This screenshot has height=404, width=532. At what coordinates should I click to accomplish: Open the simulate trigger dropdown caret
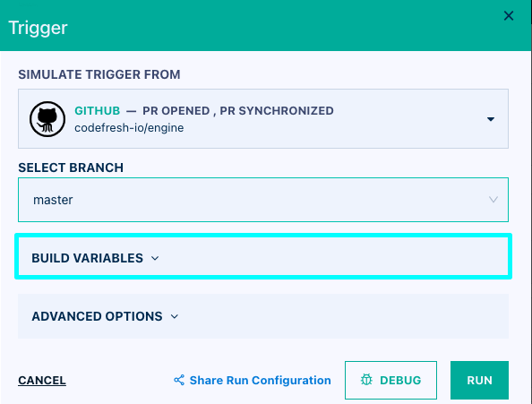click(490, 119)
